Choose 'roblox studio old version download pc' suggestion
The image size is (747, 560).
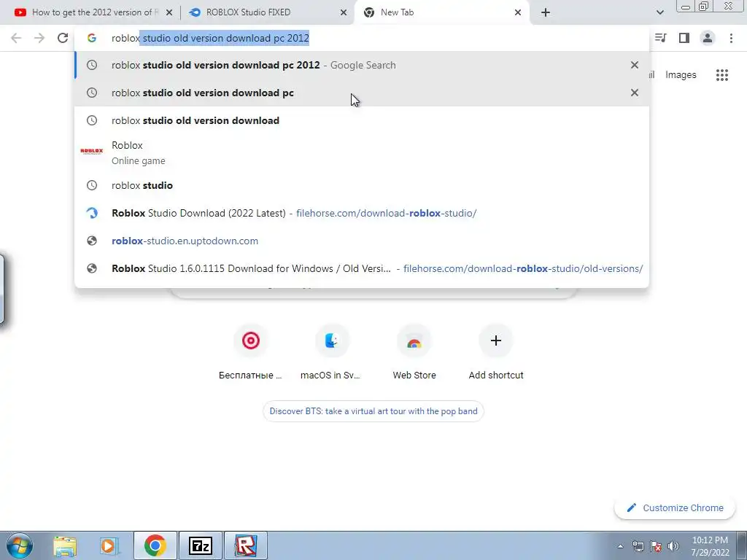[362, 93]
